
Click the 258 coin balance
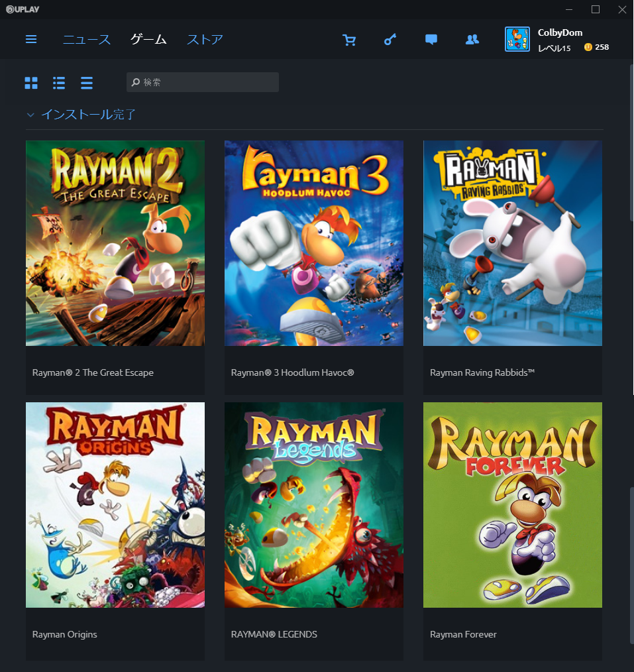pyautogui.click(x=602, y=47)
